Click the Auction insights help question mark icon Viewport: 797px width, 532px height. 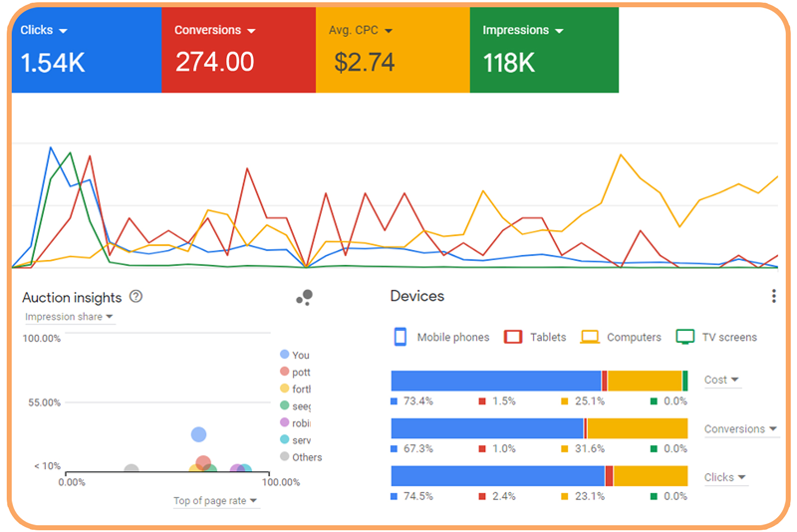136,297
